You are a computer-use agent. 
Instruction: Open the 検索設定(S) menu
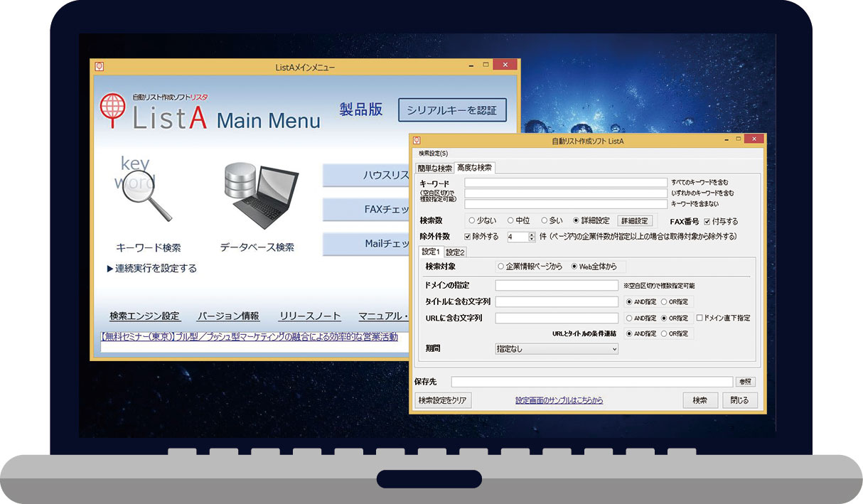point(434,153)
